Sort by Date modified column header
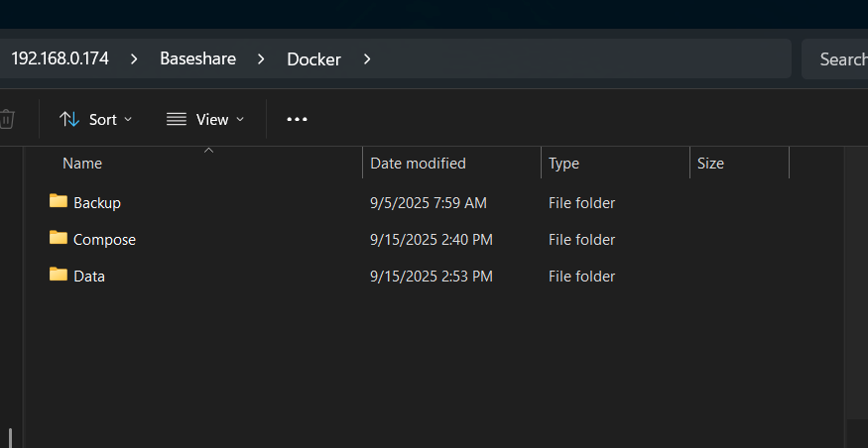This screenshot has height=448, width=868. click(x=418, y=164)
